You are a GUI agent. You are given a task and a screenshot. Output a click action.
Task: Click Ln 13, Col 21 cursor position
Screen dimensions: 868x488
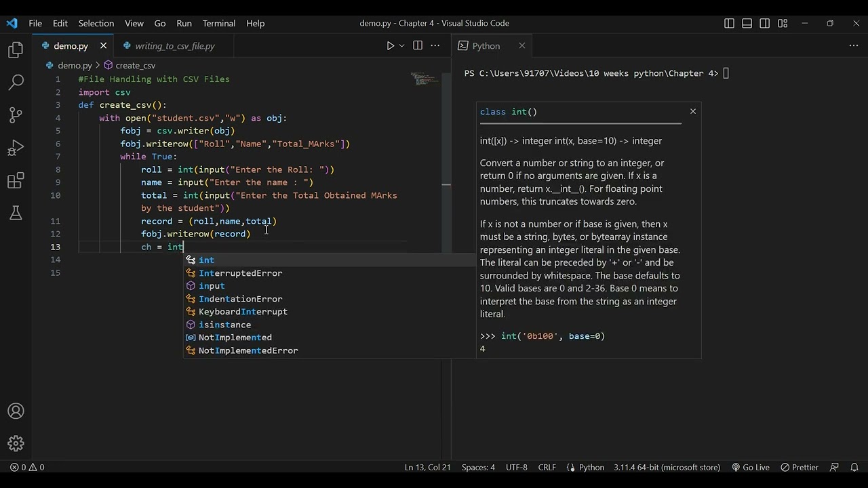[x=428, y=467]
